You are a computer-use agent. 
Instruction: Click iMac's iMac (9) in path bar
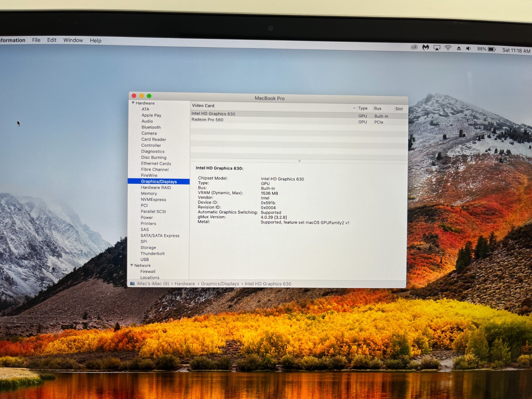[x=153, y=284]
